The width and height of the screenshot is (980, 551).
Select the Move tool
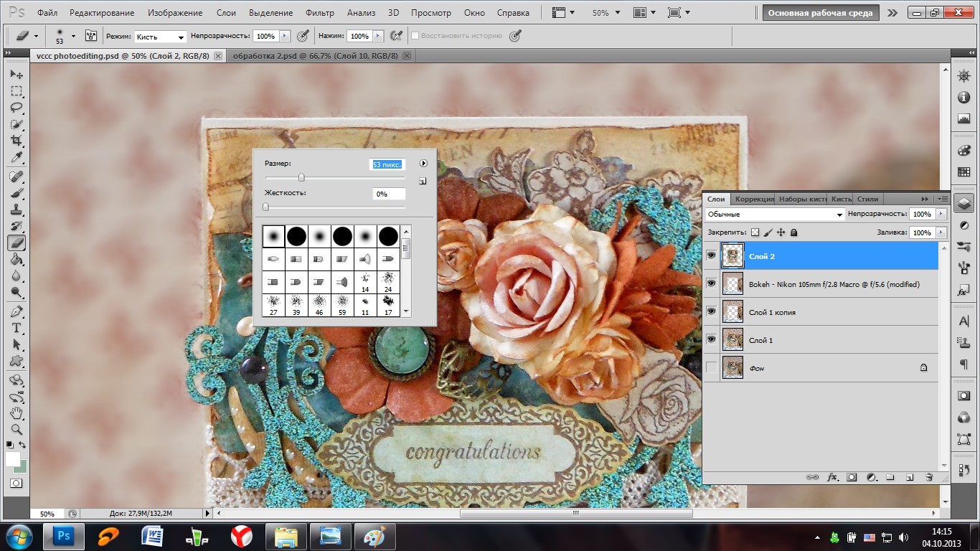click(17, 75)
